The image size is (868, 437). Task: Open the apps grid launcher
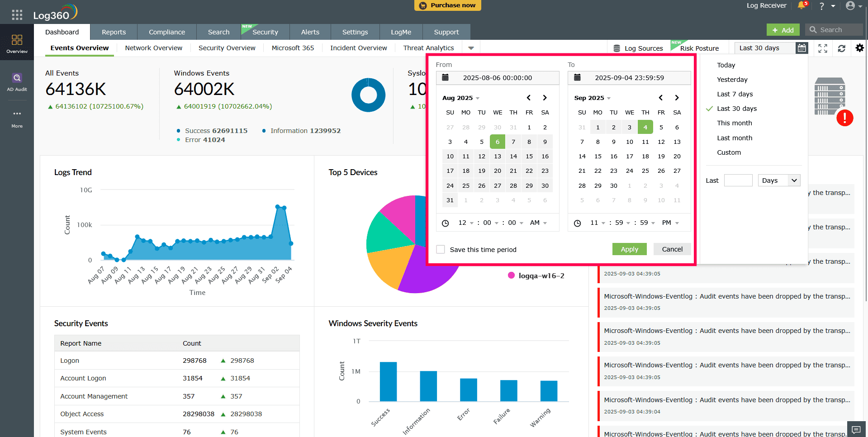[17, 15]
